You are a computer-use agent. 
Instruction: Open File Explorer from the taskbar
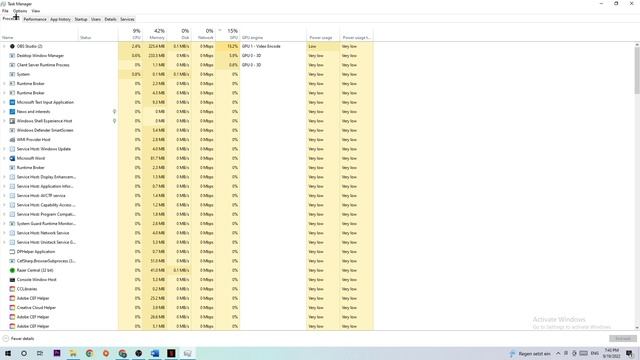click(73, 353)
